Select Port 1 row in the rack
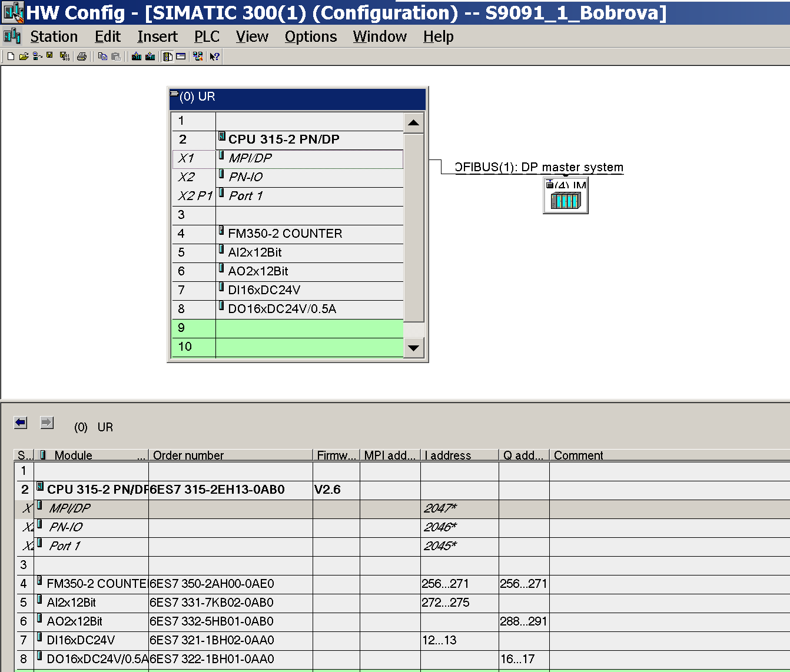The width and height of the screenshot is (790, 672). tap(288, 196)
